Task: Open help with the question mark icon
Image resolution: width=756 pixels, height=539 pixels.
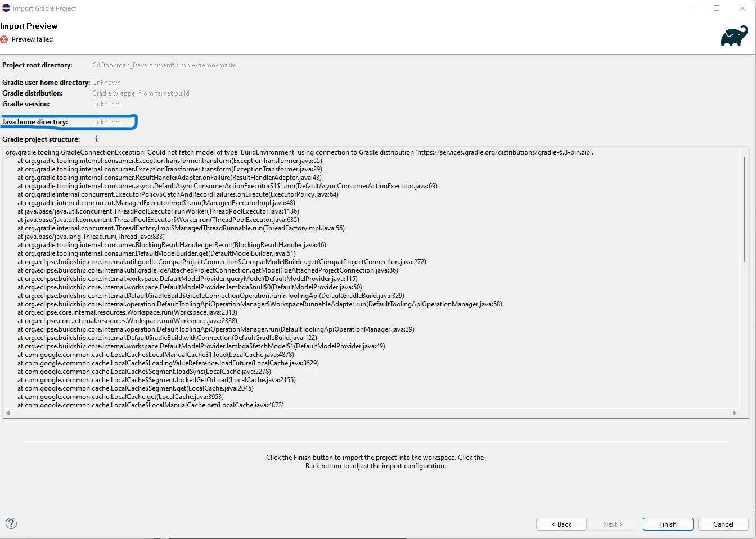Action: click(x=11, y=523)
